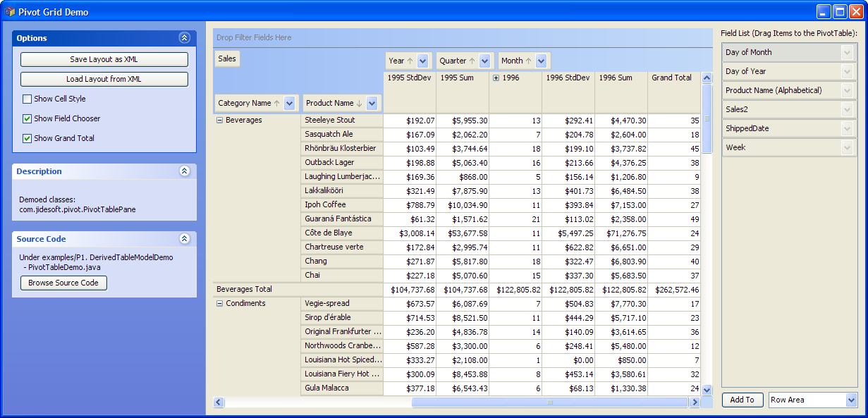
Task: Click the Sales data field chip
Action: pos(227,59)
